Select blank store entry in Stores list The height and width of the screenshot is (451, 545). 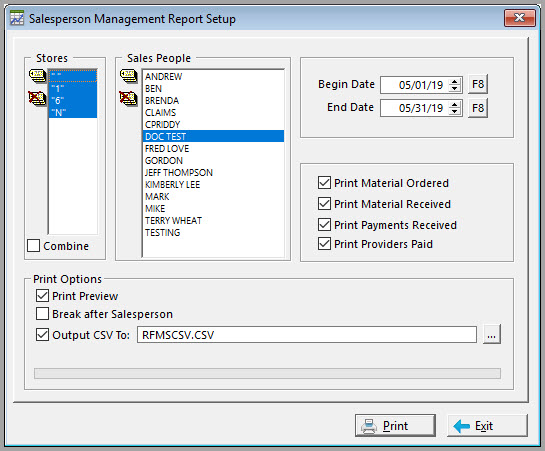click(73, 76)
